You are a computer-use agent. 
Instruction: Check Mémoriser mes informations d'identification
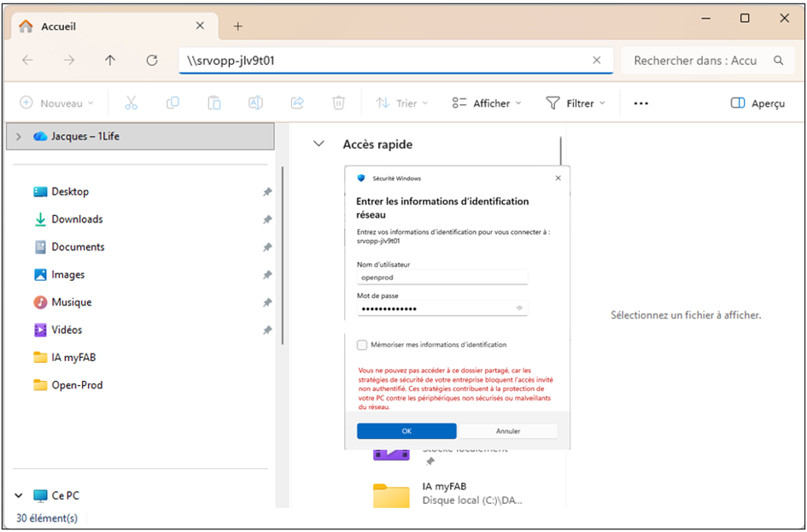pyautogui.click(x=362, y=345)
